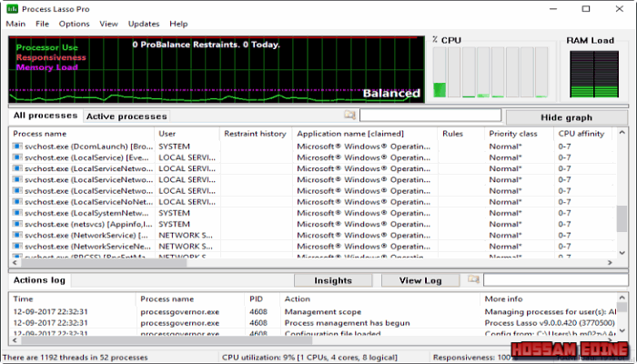
Task: Click the CPU affinity column header
Action: coord(585,134)
